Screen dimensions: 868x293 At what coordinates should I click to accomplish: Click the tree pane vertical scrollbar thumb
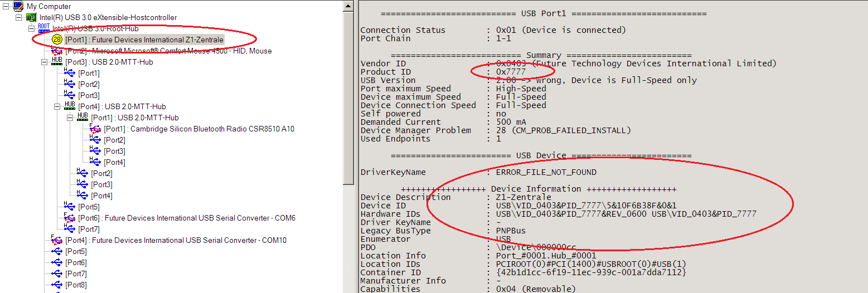[348, 98]
